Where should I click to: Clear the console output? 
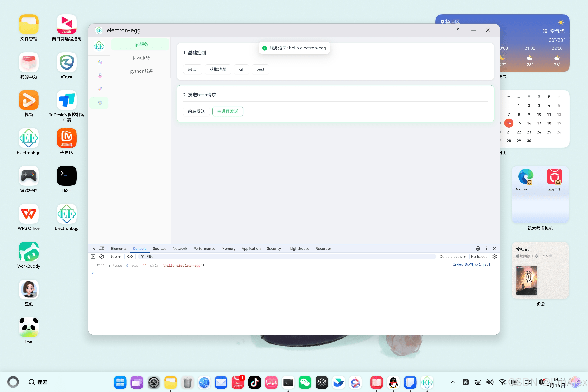[101, 256]
